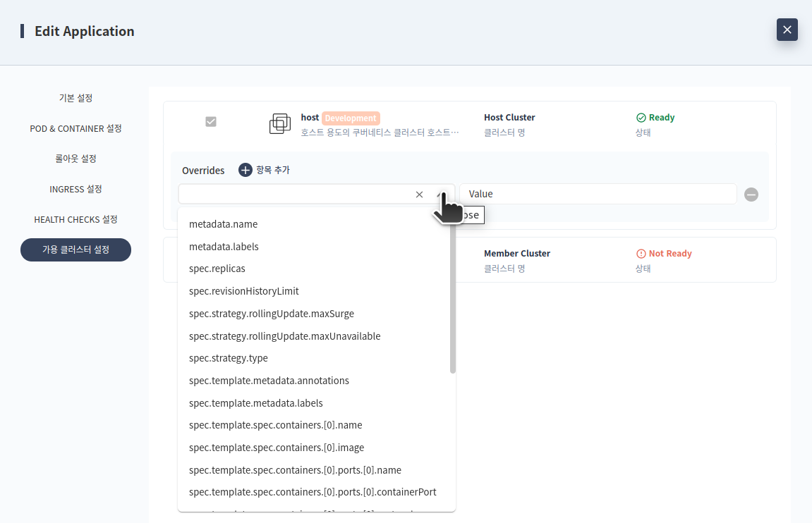This screenshot has width=812, height=523.
Task: Pick containers.[0].ports.[0].name option
Action: pos(317,470)
